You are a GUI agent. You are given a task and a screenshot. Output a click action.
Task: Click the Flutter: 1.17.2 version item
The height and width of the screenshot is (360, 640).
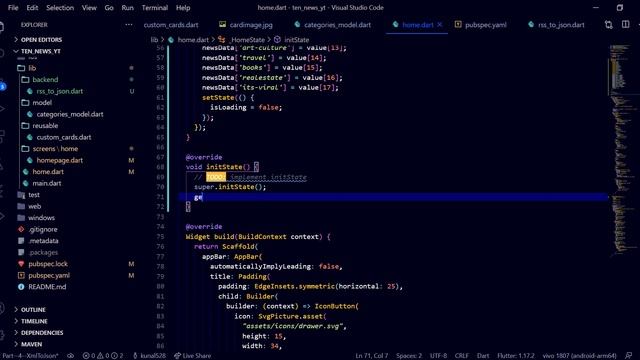click(x=516, y=356)
